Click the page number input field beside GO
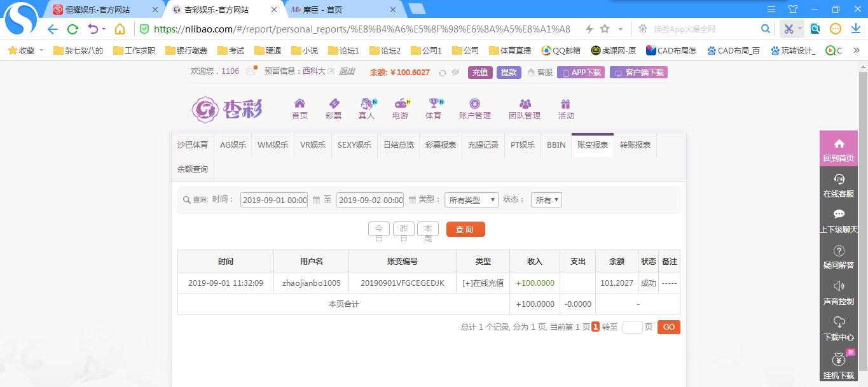The width and height of the screenshot is (868, 387). click(632, 327)
